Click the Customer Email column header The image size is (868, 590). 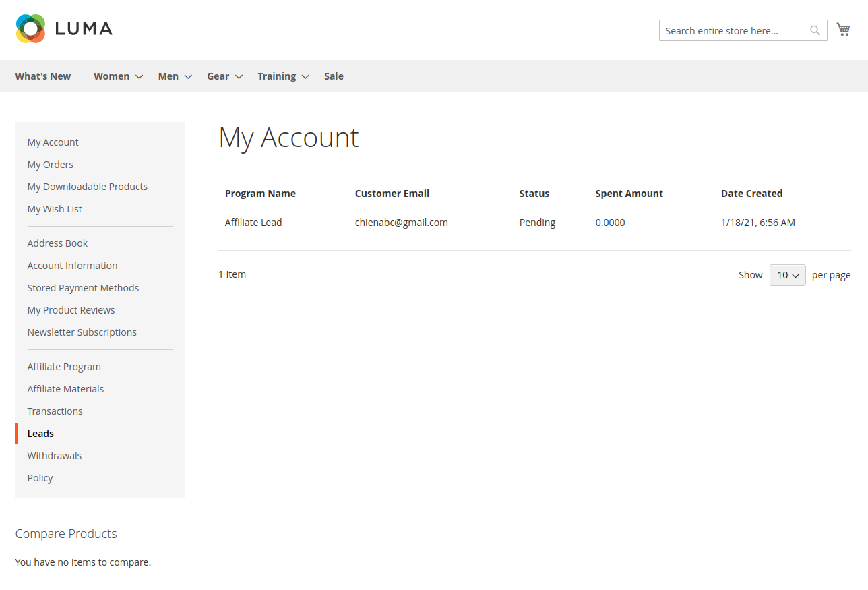tap(392, 194)
